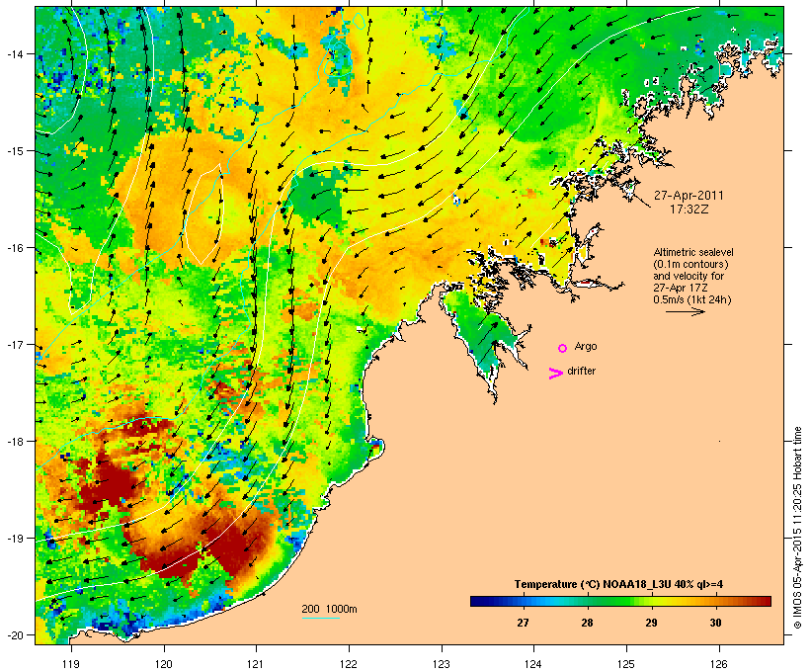Click the longitude label 123
The image size is (810, 672).
[x=442, y=664]
